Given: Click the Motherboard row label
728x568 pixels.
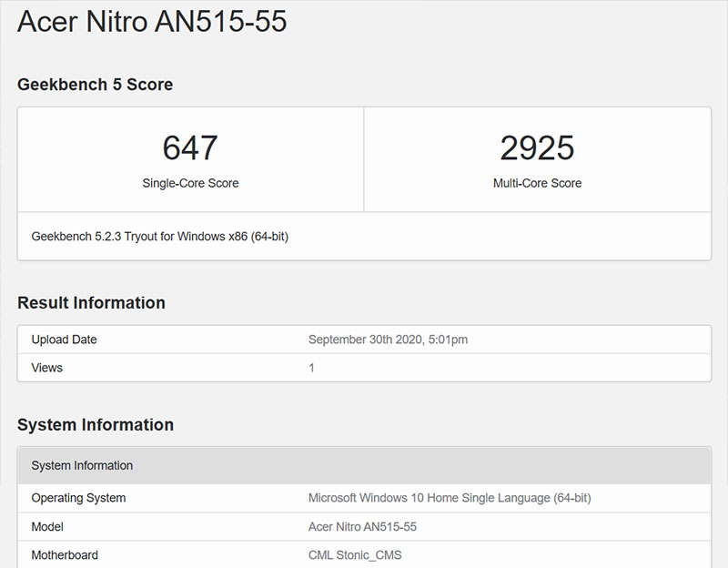Looking at the screenshot, I should pos(64,554).
